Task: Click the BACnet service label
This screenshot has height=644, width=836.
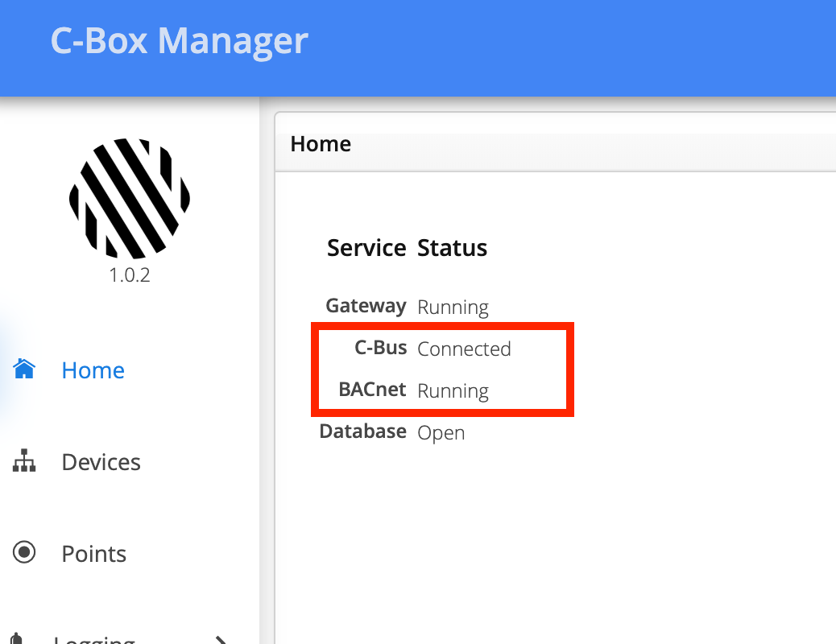Action: tap(373, 390)
